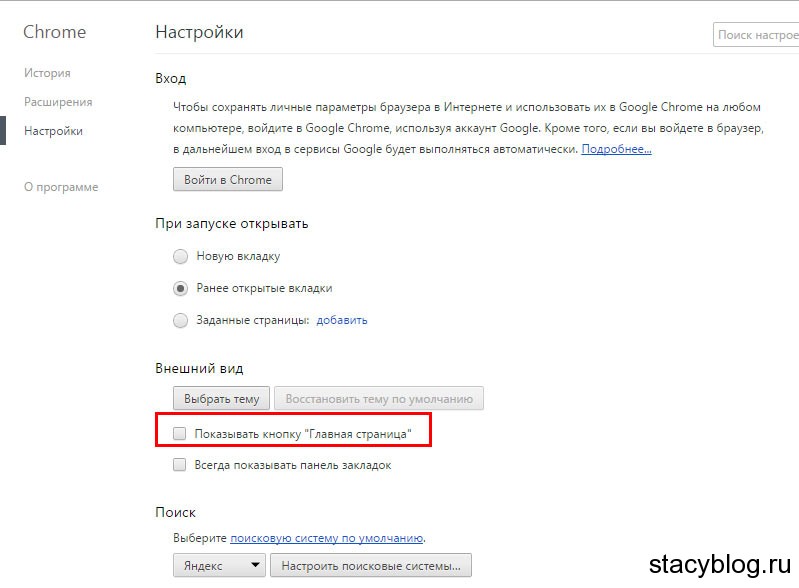
Task: Open the О программе page
Action: click(61, 187)
